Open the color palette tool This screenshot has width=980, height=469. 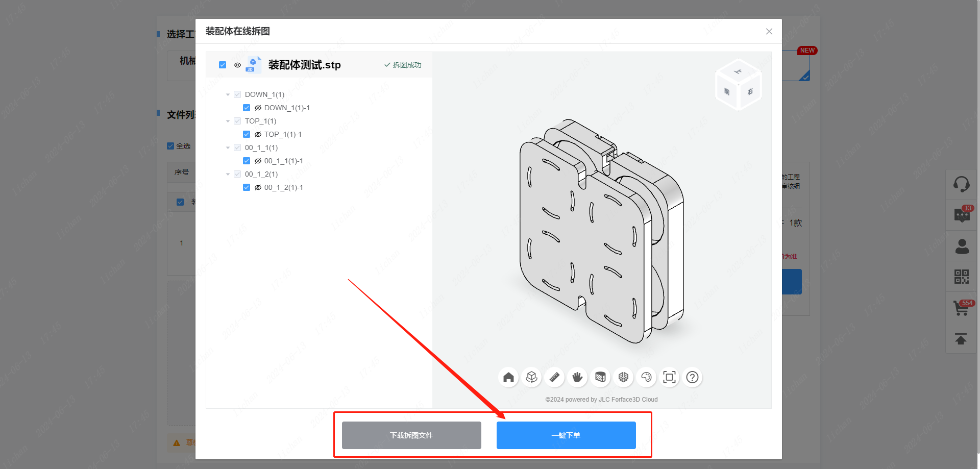(646, 377)
